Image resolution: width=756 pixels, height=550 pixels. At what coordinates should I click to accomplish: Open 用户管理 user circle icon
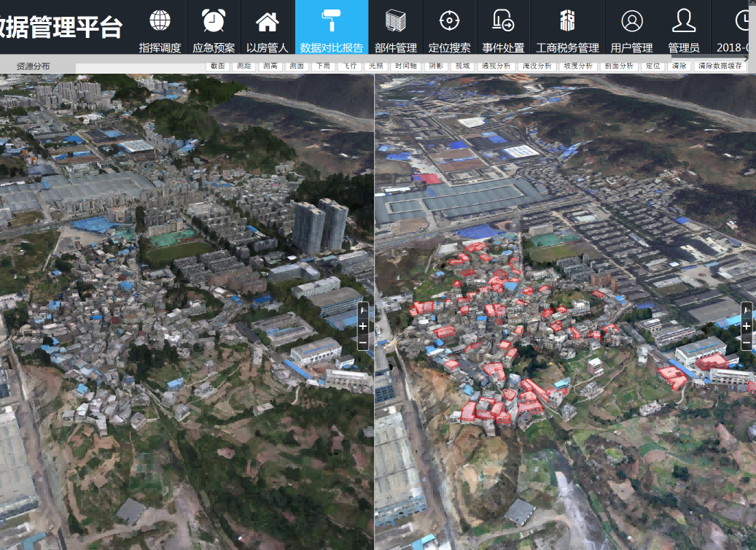[631, 20]
